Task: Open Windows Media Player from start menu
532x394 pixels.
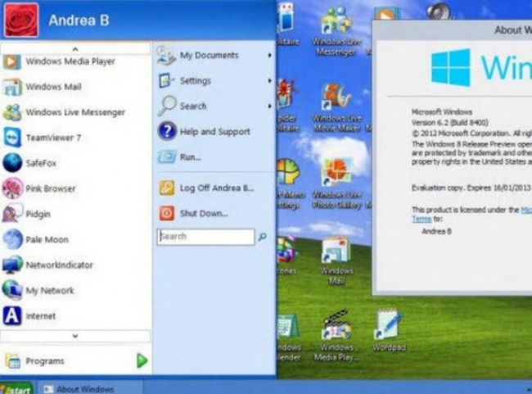Action: 70,61
